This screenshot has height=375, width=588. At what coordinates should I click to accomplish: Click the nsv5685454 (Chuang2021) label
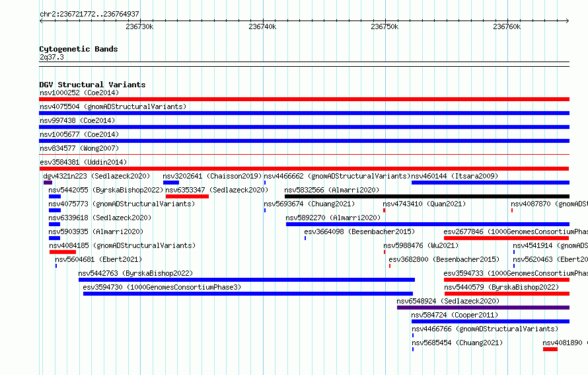coord(457,343)
